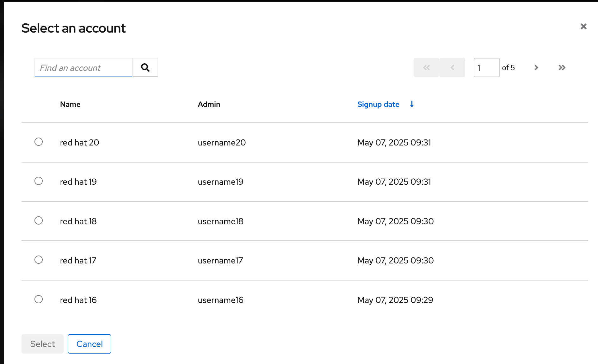Click the first page double-chevron button
Viewport: 598px width, 364px height.
tap(426, 67)
